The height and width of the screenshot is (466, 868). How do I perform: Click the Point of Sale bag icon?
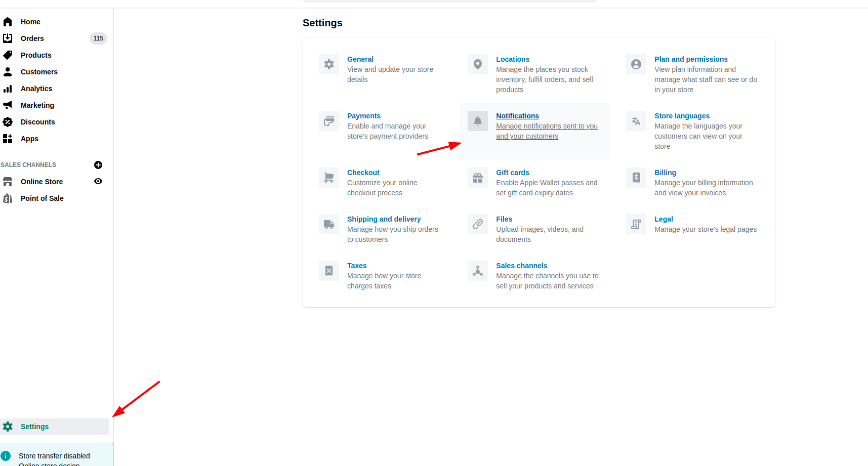point(8,198)
